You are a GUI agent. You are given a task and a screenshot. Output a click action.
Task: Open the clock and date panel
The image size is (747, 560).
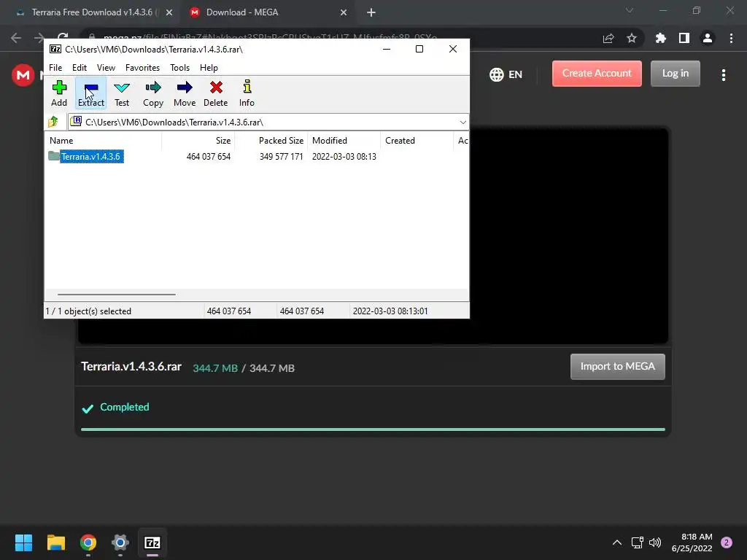pos(692,542)
